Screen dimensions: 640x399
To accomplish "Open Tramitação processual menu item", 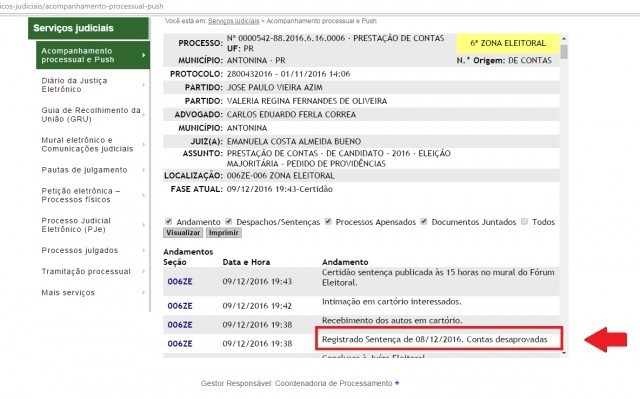I will pos(86,271).
